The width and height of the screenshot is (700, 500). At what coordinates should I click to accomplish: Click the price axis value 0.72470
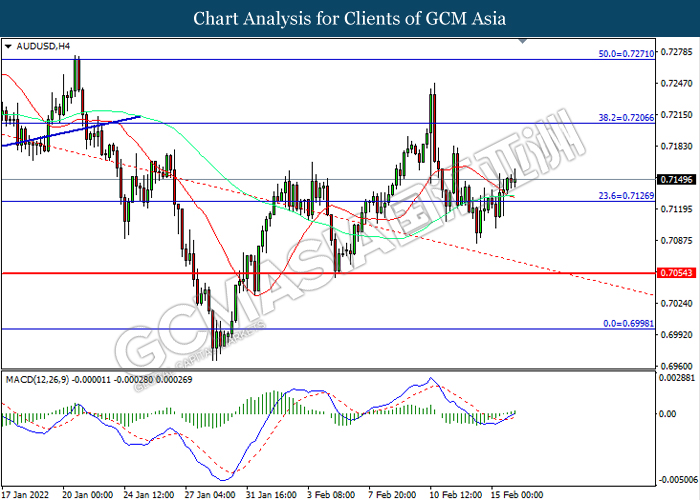click(676, 83)
